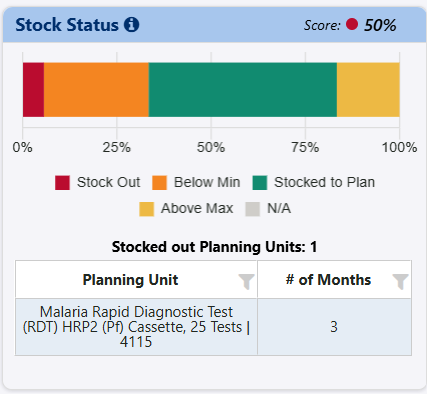Click the green Stocked to Plan bar segment
This screenshot has width=427, height=394.
(x=243, y=90)
